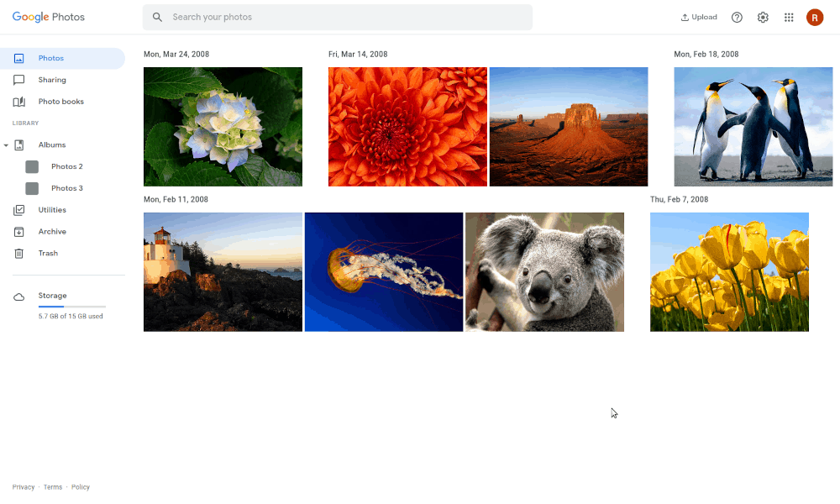This screenshot has height=504, width=840.
Task: Open the Google apps launcher
Action: 789,17
